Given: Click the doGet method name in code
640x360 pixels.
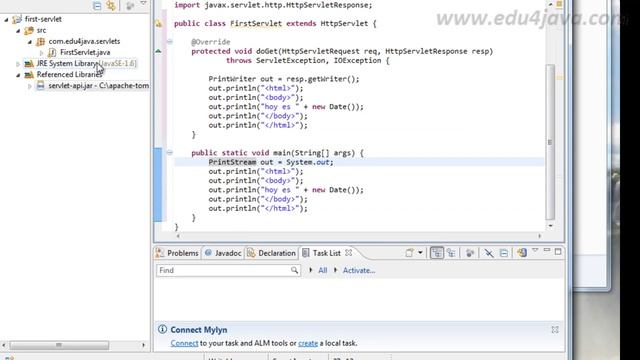Looking at the screenshot, I should (x=267, y=51).
